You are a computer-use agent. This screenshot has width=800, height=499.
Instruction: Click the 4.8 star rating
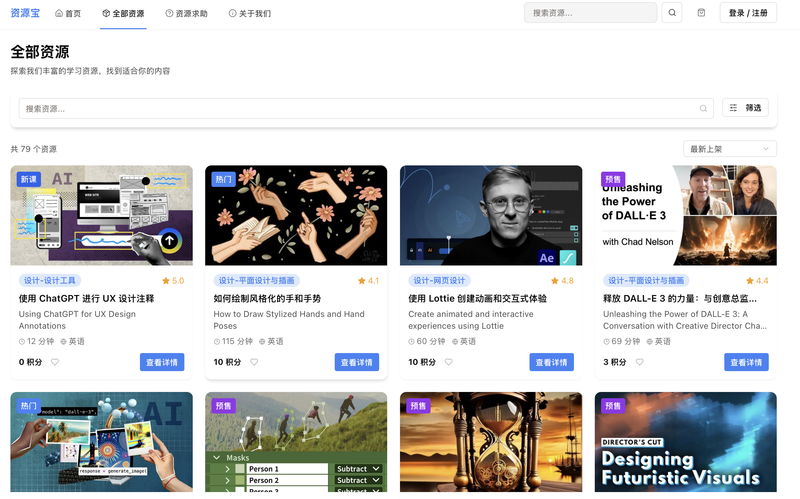(562, 281)
